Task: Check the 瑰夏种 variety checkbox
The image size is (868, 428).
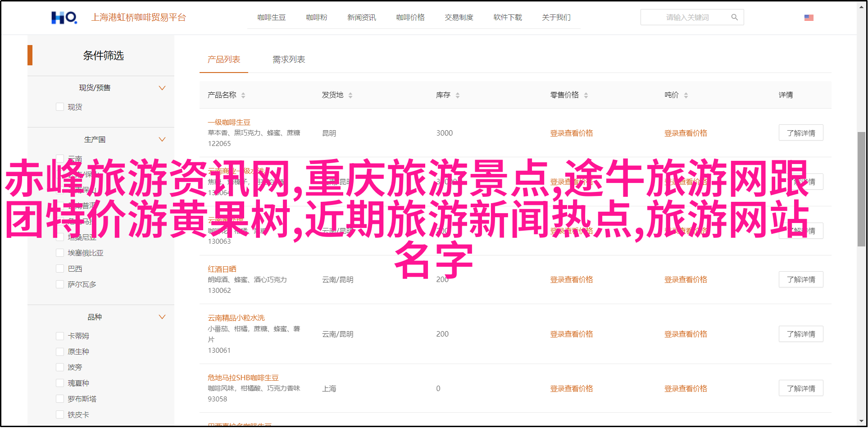Action: [x=60, y=383]
